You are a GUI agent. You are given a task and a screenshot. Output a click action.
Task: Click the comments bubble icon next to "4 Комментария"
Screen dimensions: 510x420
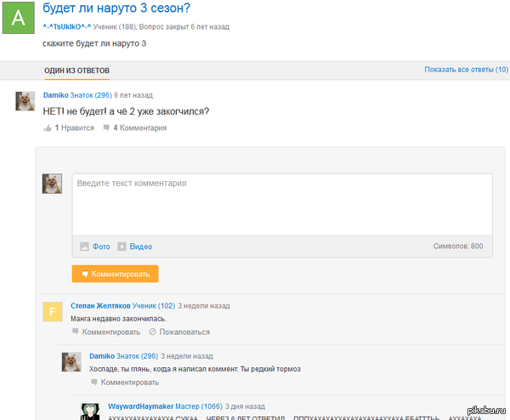coord(106,128)
